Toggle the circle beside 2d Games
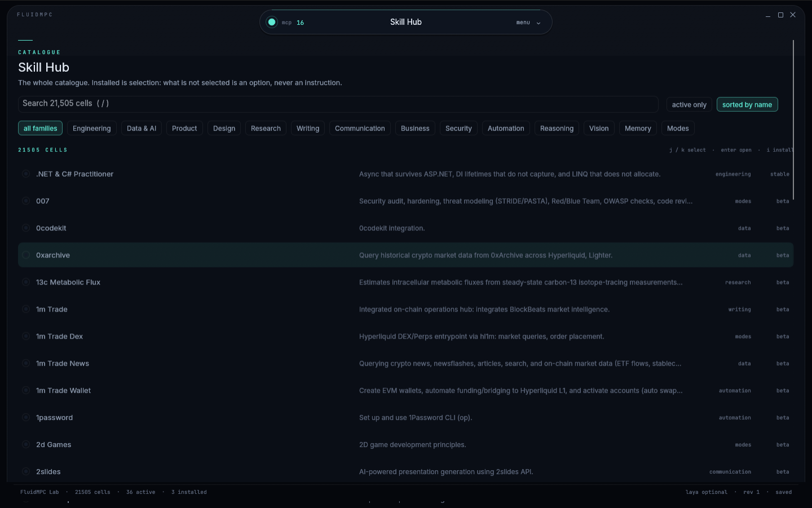812x508 pixels. coord(26,445)
